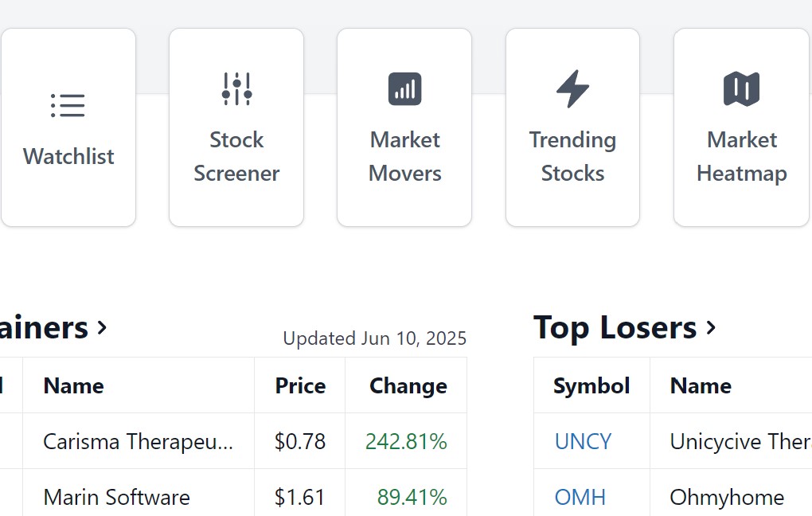Click Unicycive Therapeutics in the losers table
This screenshot has width=812, height=516.
(739, 441)
